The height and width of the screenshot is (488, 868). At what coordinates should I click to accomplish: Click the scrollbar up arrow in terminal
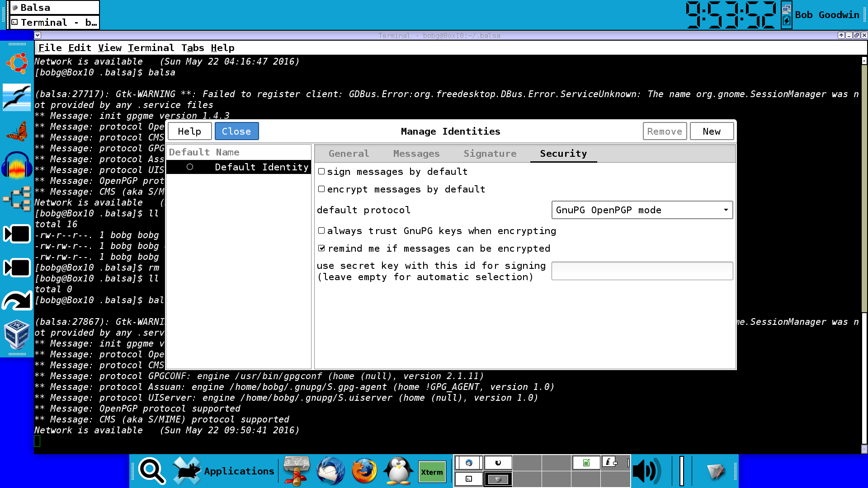[864, 61]
